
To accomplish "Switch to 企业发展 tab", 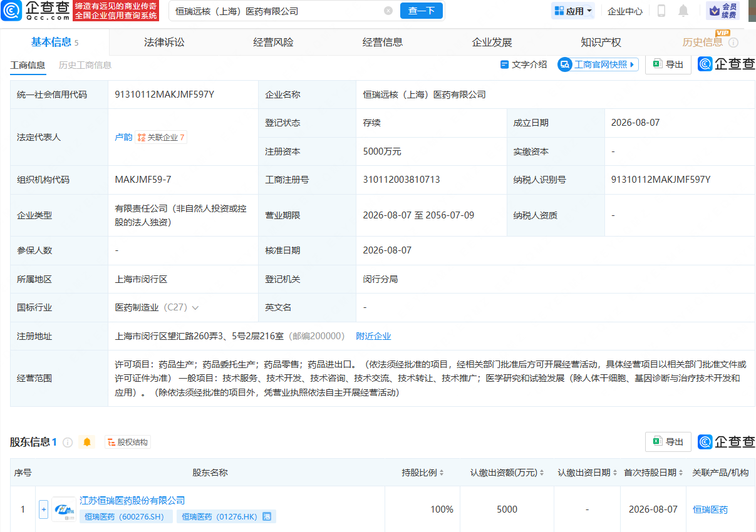I will tap(492, 43).
